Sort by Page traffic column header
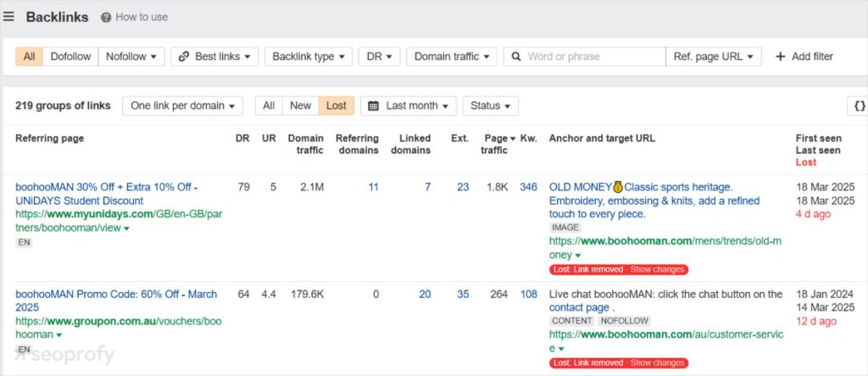Screen dimensions: 868x376 click(498, 144)
